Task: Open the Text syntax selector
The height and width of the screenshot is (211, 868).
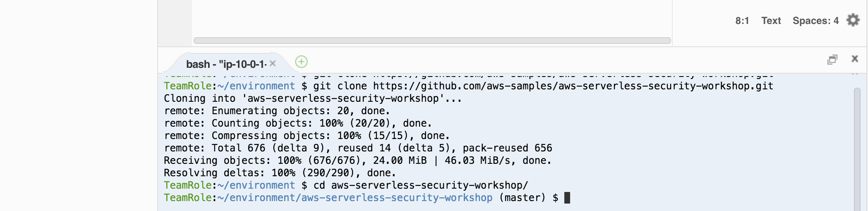Action: [771, 21]
